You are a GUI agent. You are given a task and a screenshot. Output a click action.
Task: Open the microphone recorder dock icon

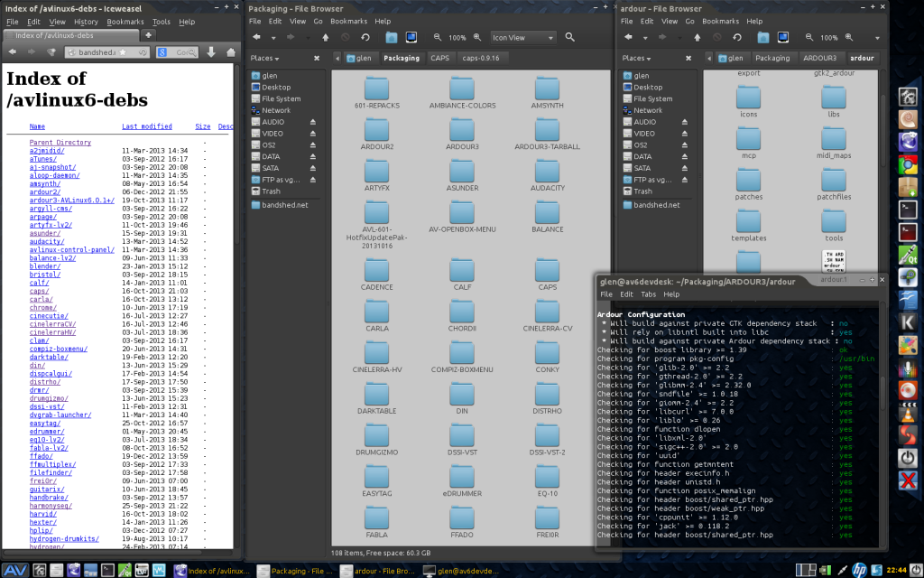click(x=908, y=368)
